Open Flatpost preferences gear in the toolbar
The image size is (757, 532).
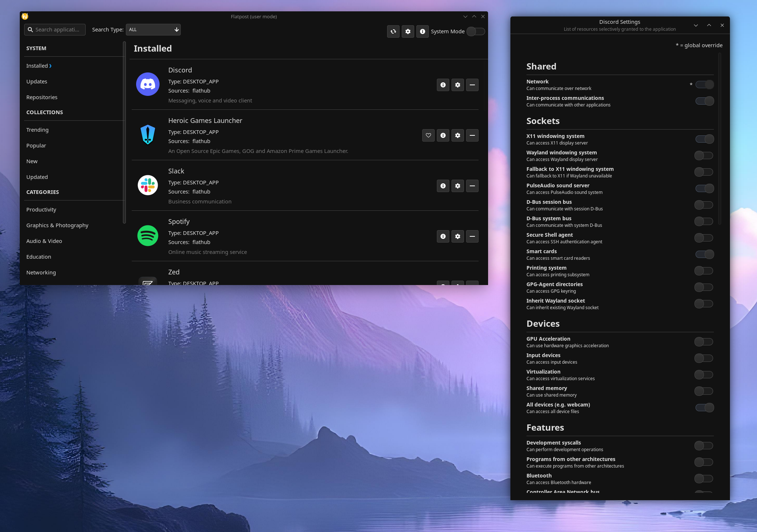[408, 31]
